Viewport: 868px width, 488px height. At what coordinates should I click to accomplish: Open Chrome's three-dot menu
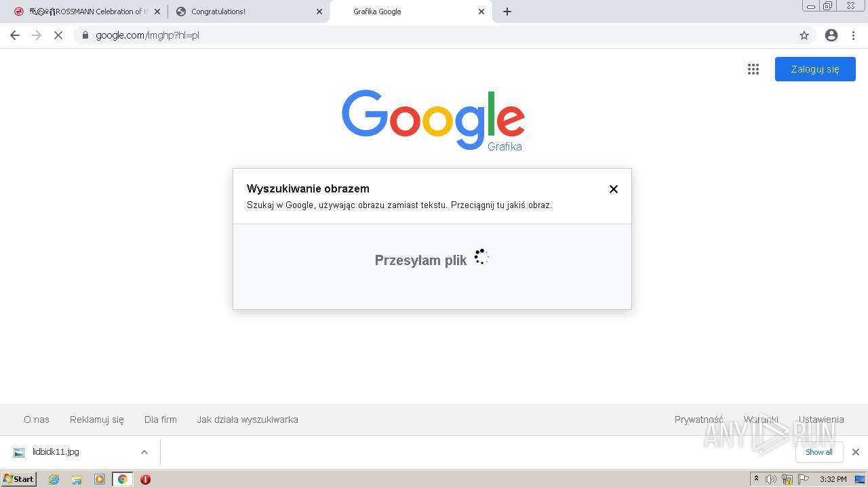[x=854, y=35]
